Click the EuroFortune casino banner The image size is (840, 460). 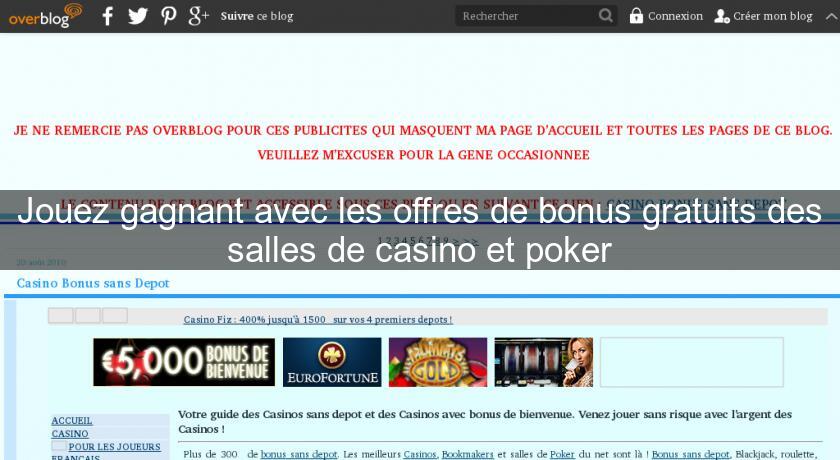click(x=332, y=362)
